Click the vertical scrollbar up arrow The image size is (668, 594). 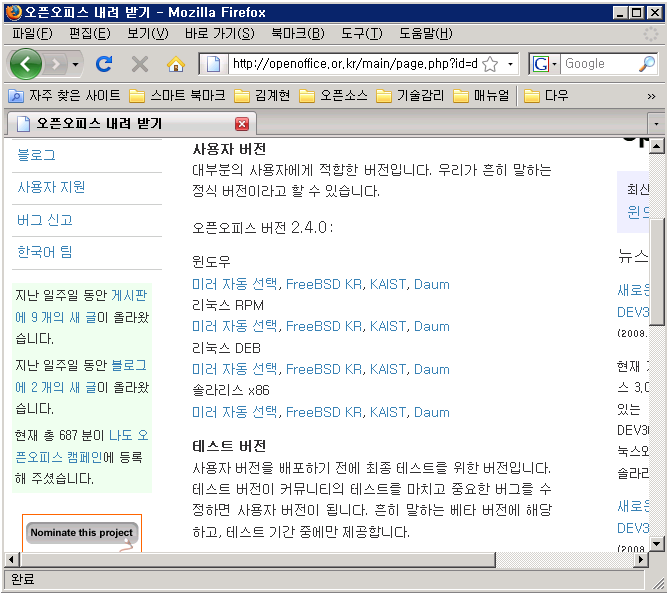[656, 147]
